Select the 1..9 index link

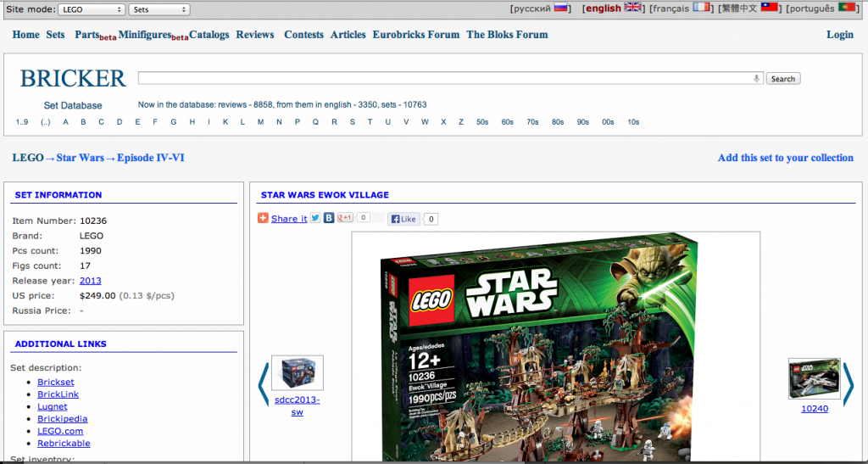pyautogui.click(x=22, y=122)
